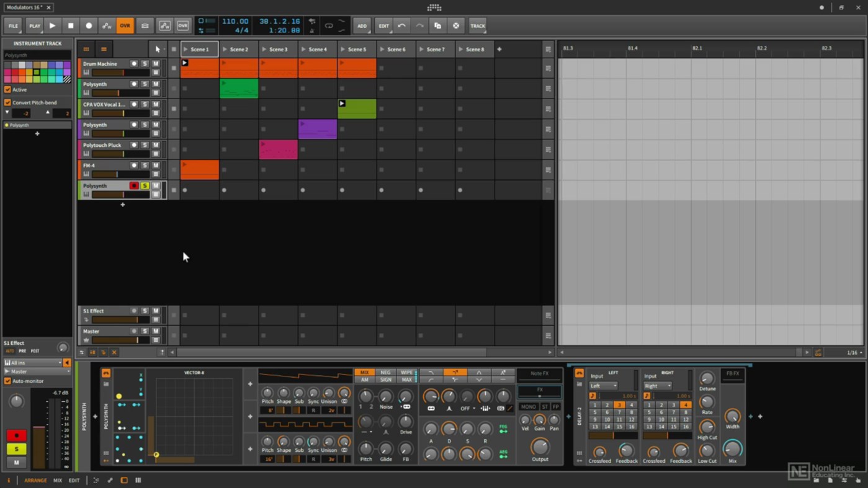This screenshot has width=868, height=488.
Task: Enable the loop icon in the transport
Action: [329, 25]
